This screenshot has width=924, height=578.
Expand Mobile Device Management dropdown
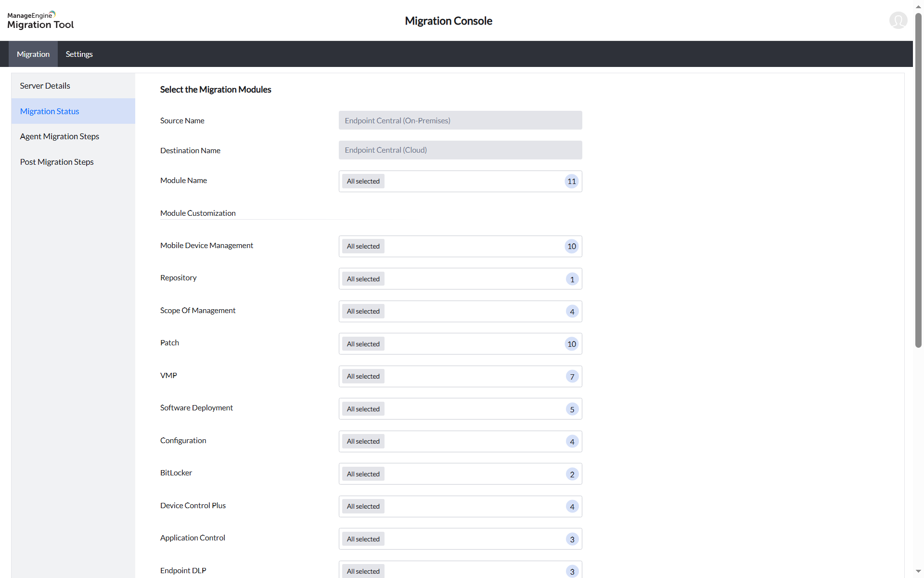point(460,246)
